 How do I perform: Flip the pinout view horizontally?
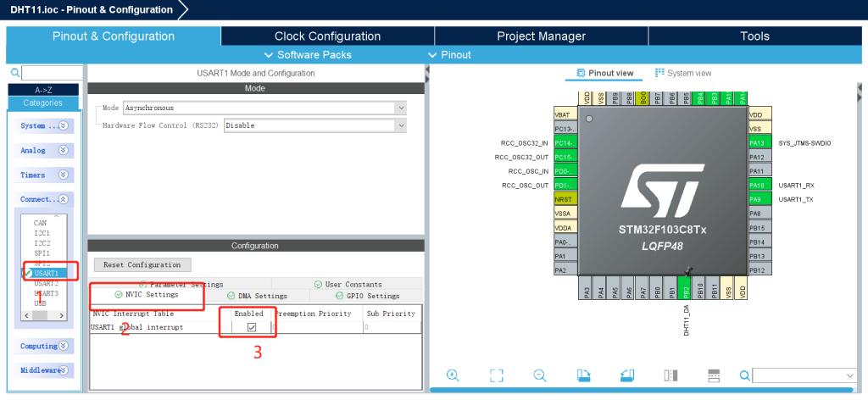(x=670, y=375)
